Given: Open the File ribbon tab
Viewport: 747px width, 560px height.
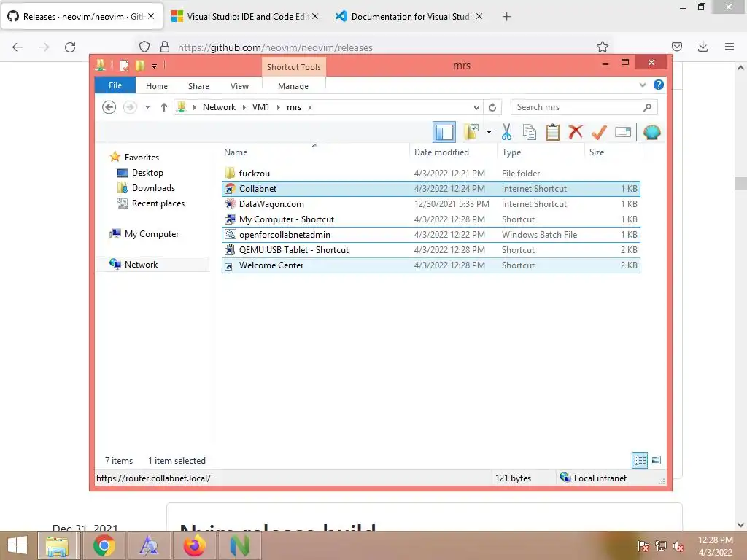Looking at the screenshot, I should coord(115,85).
